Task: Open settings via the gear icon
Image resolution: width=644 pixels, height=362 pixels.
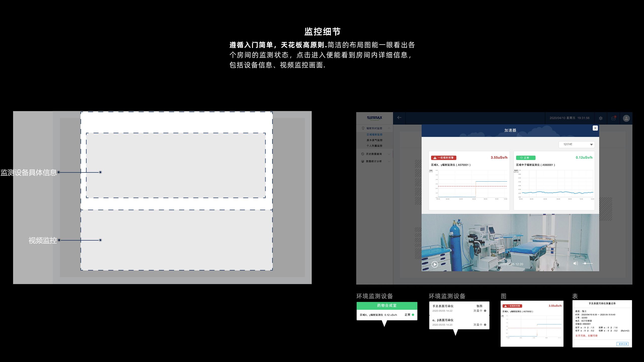Action: pos(601,118)
